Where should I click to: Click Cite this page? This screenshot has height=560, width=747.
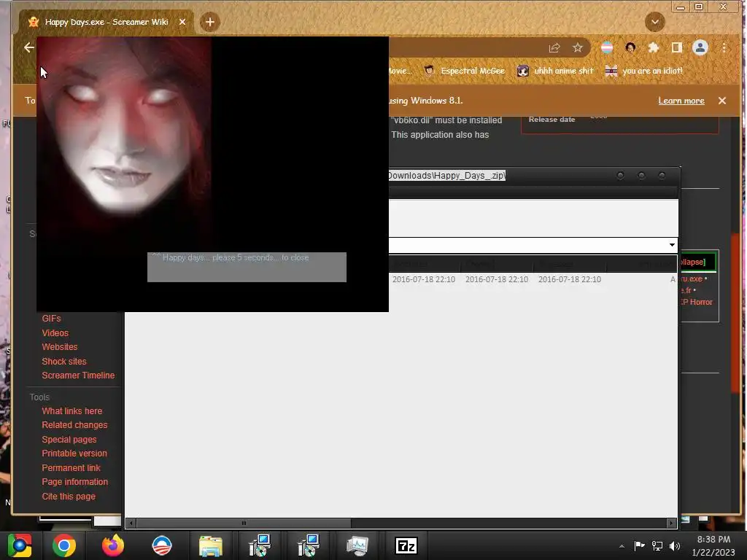[69, 496]
